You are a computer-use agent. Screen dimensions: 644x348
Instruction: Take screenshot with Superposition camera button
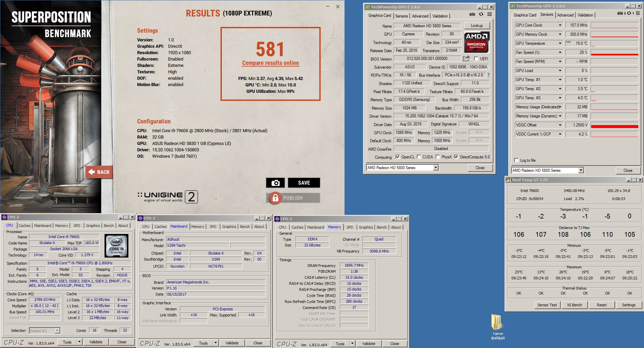coord(275,183)
